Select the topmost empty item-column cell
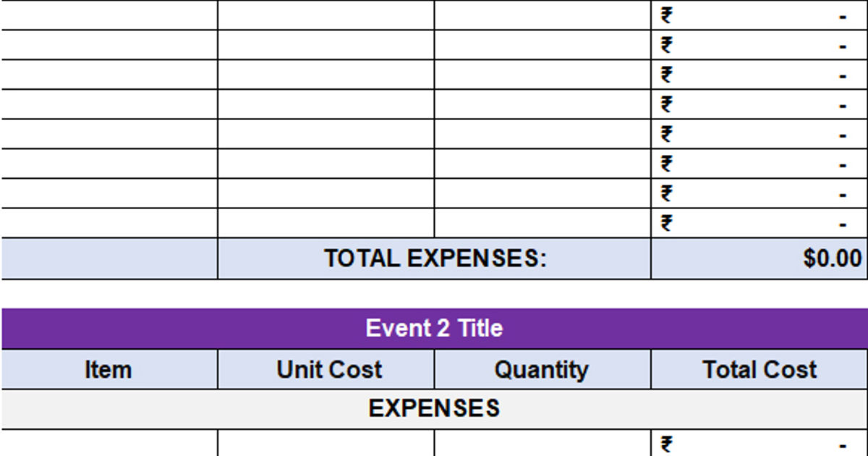Image resolution: width=868 pixels, height=456 pixels. point(109,15)
